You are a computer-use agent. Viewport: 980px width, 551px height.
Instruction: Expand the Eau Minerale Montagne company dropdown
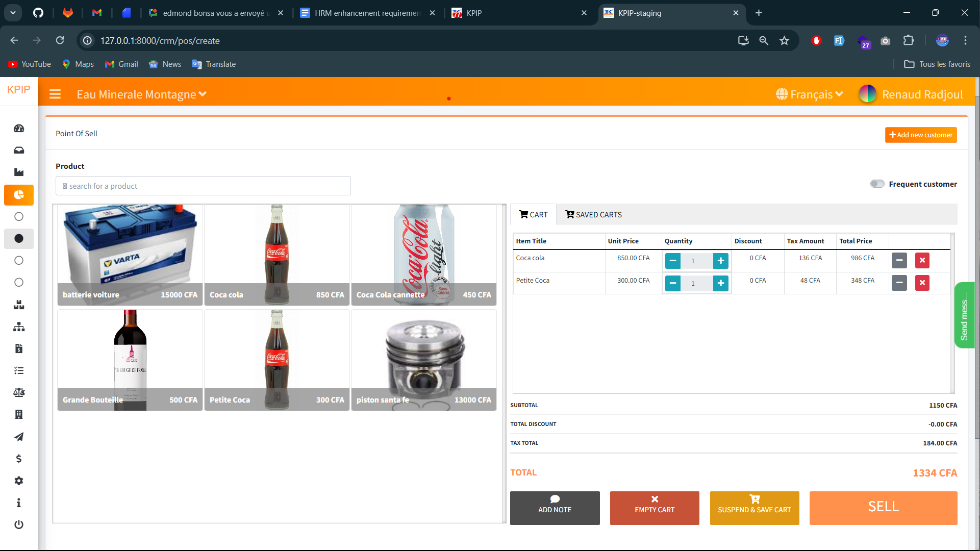142,94
